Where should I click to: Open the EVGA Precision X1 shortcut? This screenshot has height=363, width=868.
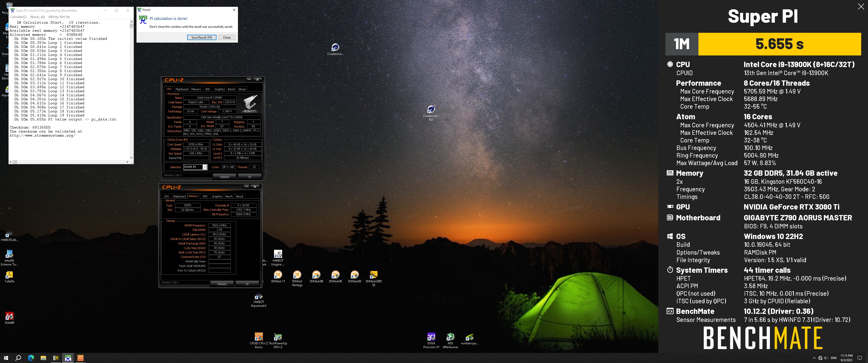pyautogui.click(x=431, y=341)
